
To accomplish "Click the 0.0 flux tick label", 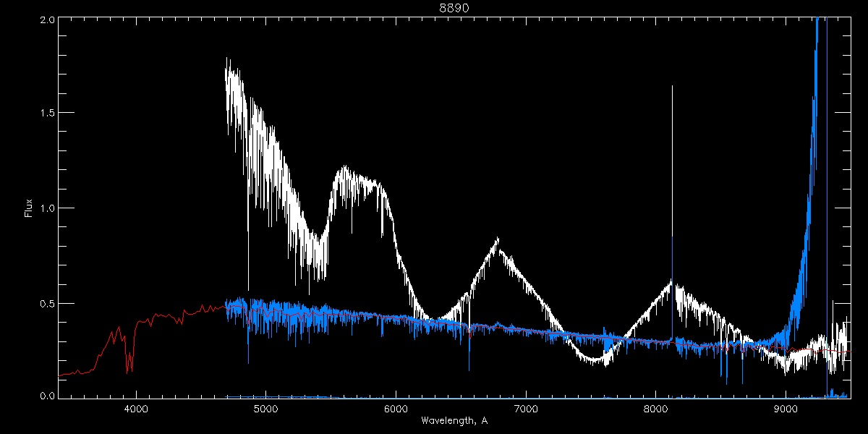I will (x=46, y=396).
